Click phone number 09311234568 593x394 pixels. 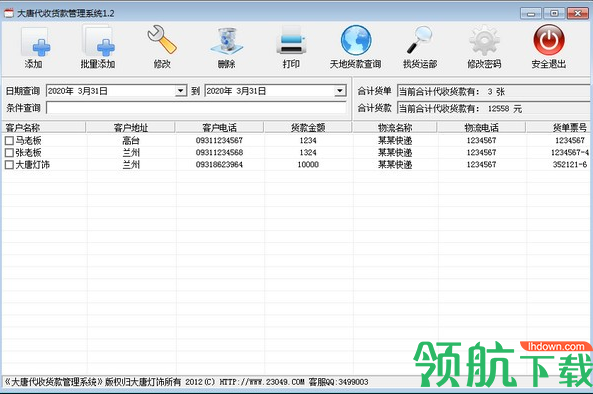coord(219,153)
